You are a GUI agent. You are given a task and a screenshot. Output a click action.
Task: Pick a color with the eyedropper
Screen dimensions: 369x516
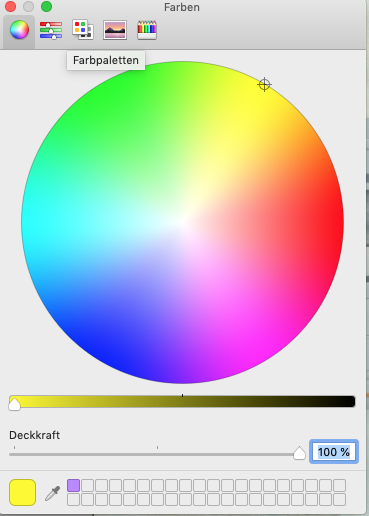click(53, 493)
